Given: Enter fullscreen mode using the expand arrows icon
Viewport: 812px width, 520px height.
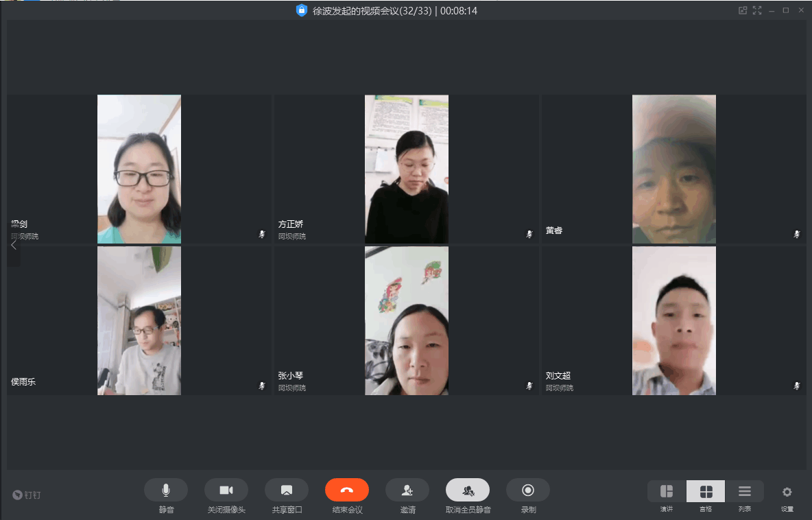Looking at the screenshot, I should 757,10.
